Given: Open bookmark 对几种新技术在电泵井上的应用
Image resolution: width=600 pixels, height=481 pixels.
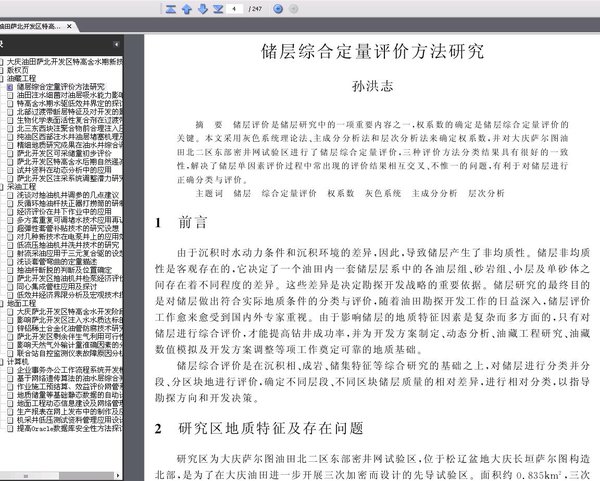Looking at the screenshot, I should click(70, 237).
